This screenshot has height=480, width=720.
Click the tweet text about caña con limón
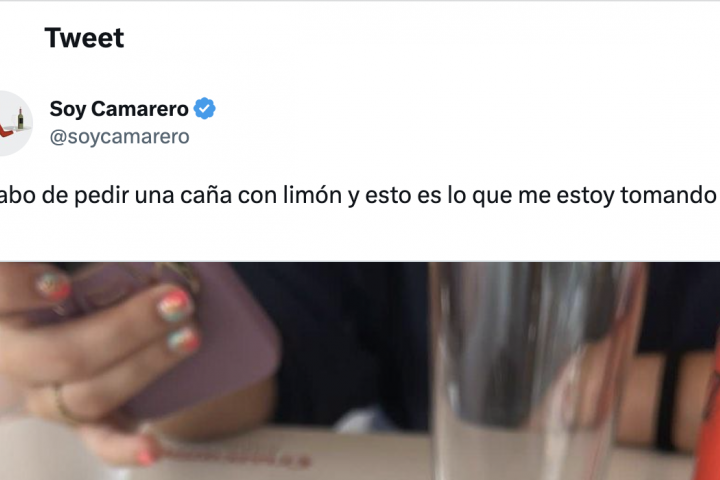click(358, 195)
